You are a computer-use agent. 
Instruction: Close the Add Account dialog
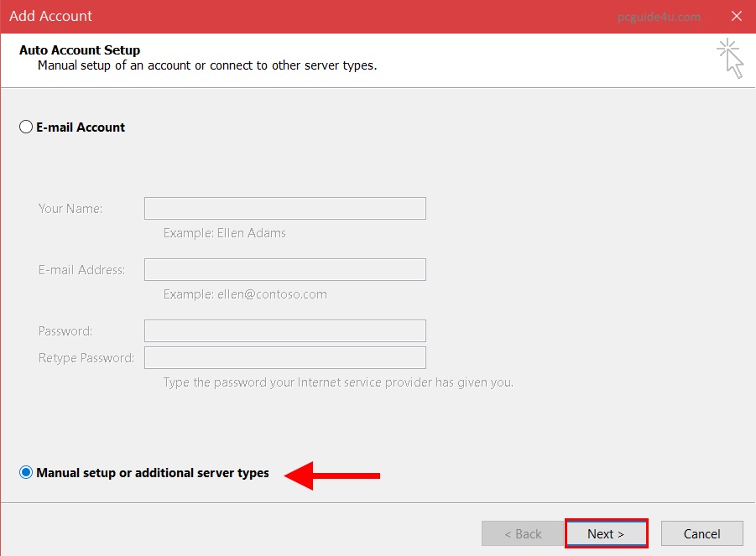[x=737, y=16]
